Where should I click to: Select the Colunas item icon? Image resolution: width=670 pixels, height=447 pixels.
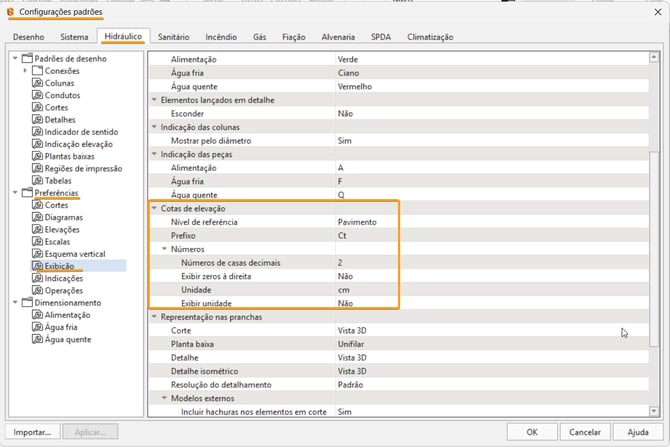[x=38, y=83]
